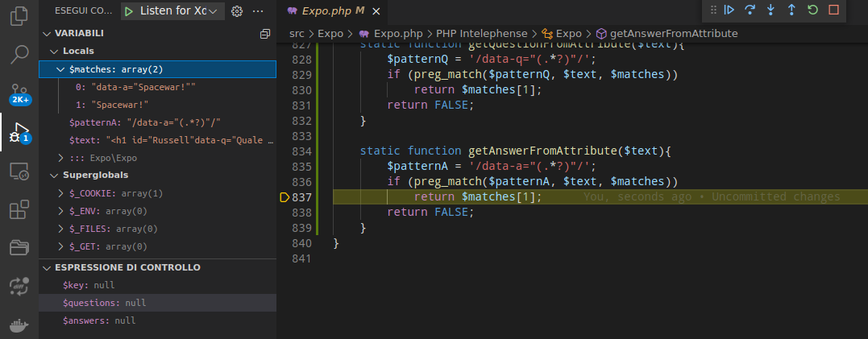868x339 pixels.
Task: Click 'ESEGUI CO...' debug view title
Action: (x=83, y=11)
